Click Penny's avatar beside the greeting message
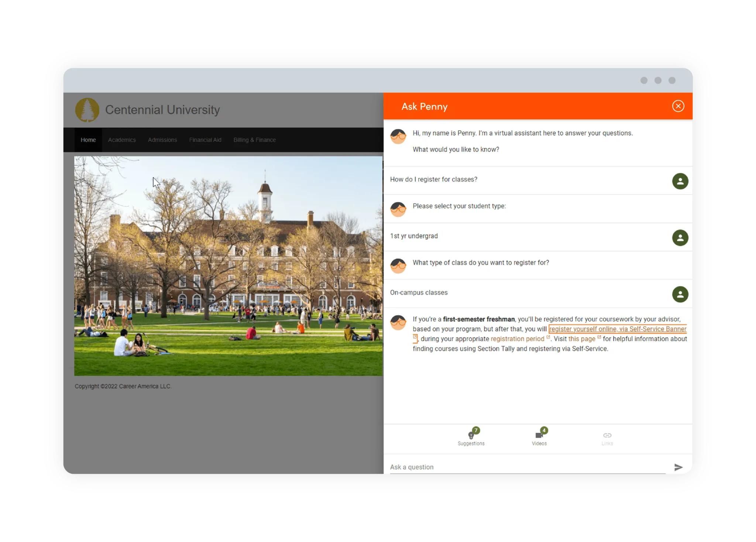756x542 pixels. coord(398,137)
